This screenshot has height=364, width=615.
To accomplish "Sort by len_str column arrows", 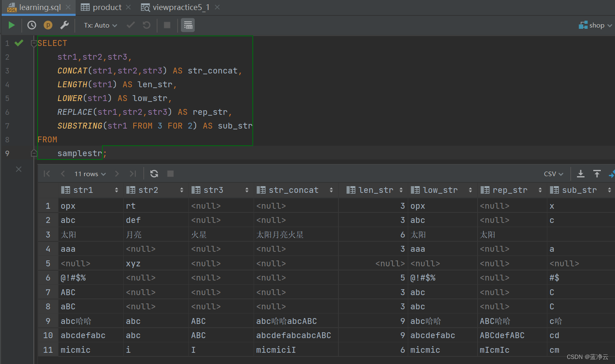I will [x=401, y=190].
